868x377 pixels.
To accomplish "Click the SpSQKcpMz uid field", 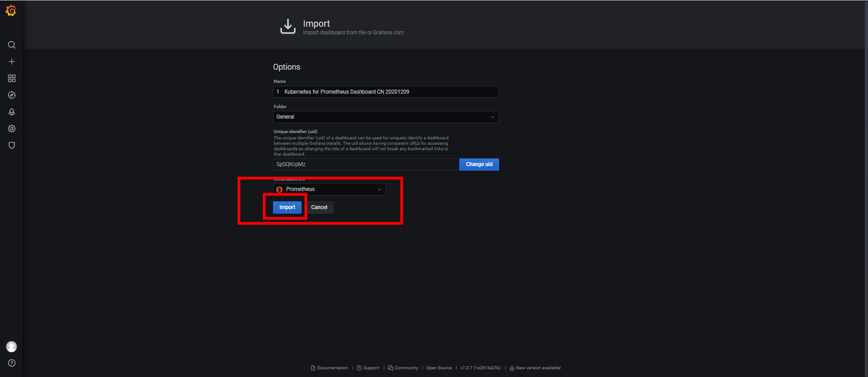I will 366,164.
